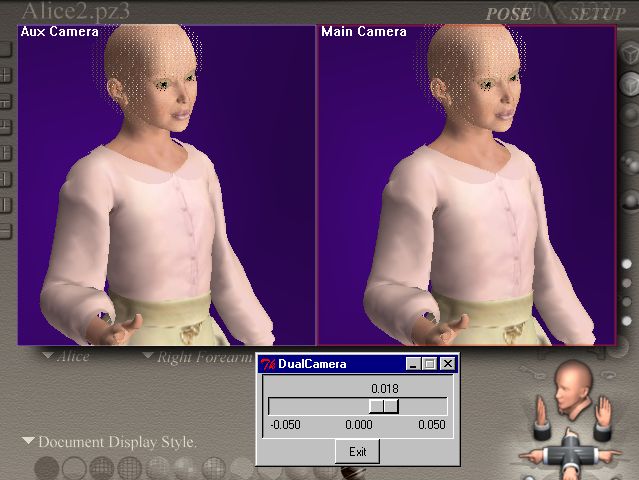The image size is (639, 480).
Task: Click the single sphere icon under the boxes
Action: pyautogui.click(x=631, y=115)
